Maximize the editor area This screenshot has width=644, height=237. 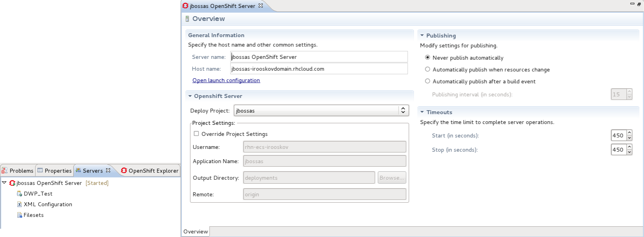click(639, 4)
